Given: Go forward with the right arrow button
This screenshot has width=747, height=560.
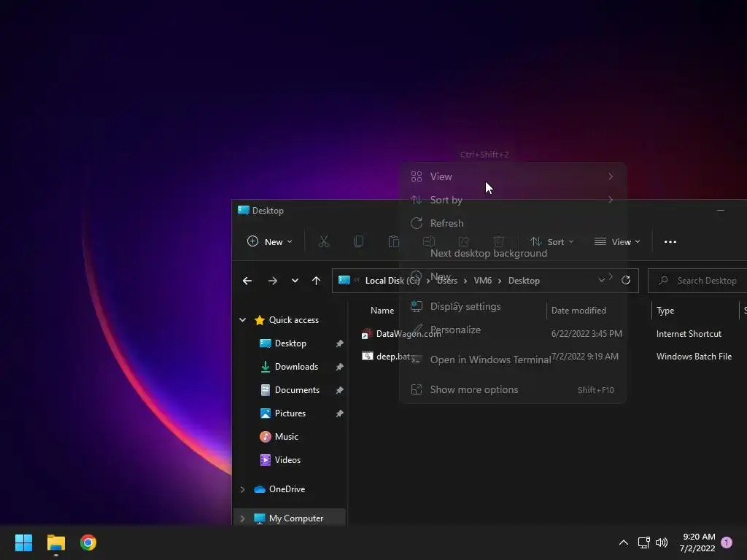Looking at the screenshot, I should [x=273, y=281].
